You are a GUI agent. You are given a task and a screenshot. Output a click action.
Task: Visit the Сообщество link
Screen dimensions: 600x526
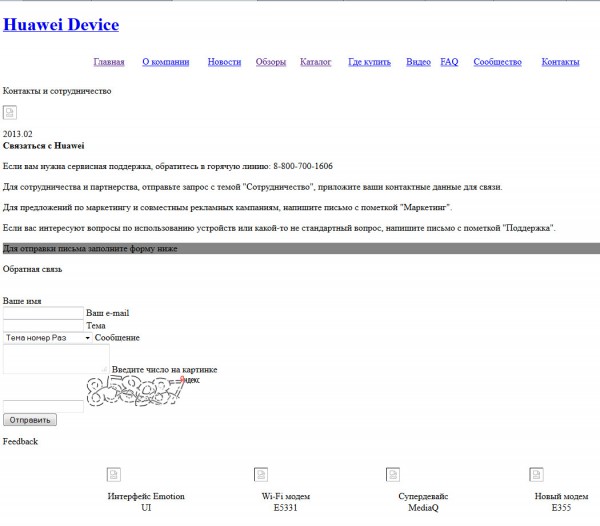[x=497, y=62]
